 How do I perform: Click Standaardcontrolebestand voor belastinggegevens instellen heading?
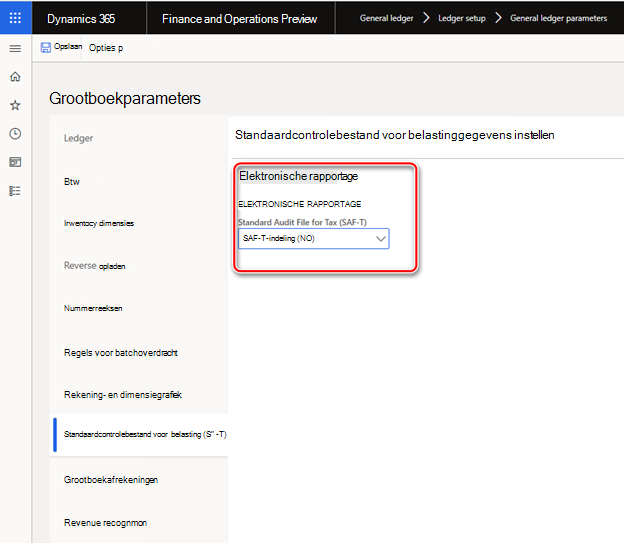pos(394,135)
